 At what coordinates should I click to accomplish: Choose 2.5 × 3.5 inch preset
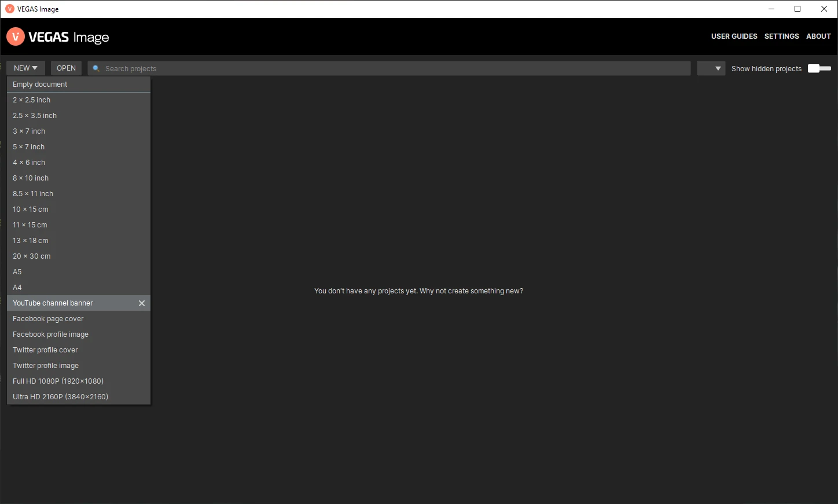click(79, 116)
